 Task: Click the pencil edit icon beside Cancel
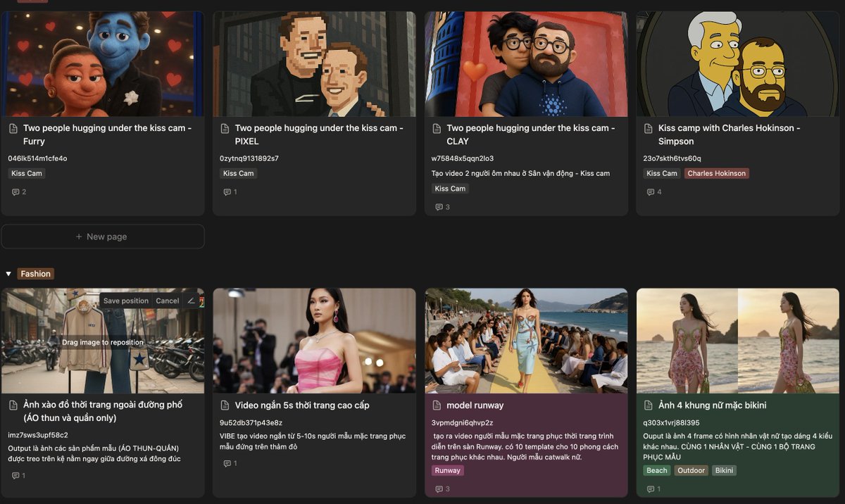191,301
